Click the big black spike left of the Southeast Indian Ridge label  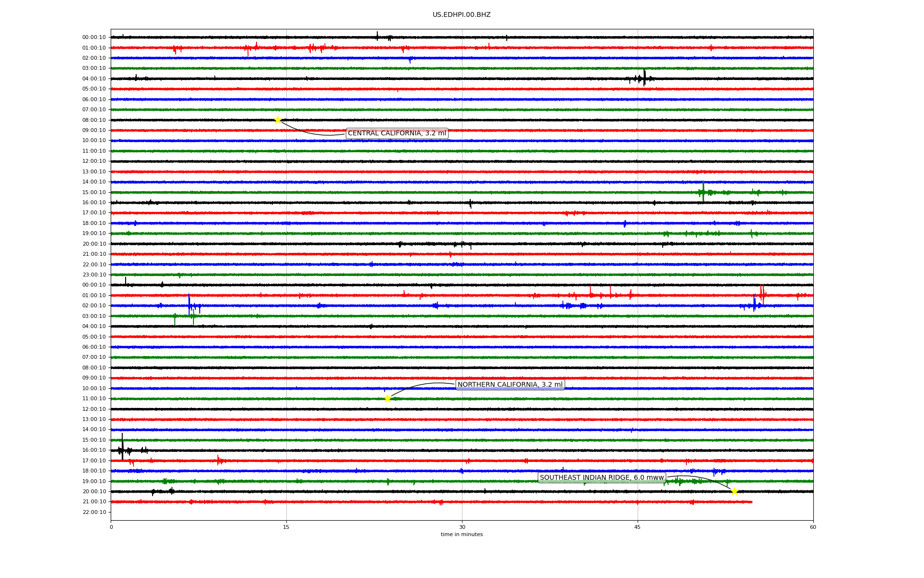122,446
